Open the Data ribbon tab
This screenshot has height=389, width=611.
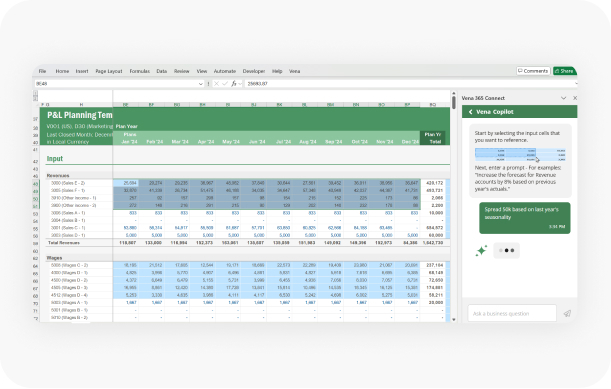tap(162, 71)
